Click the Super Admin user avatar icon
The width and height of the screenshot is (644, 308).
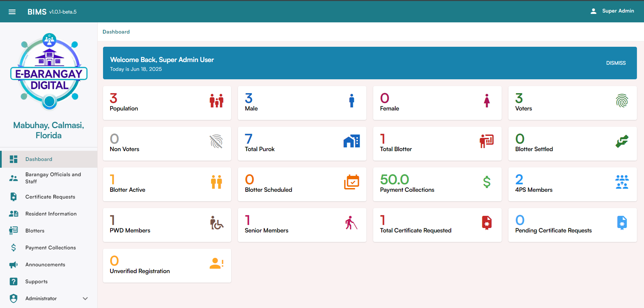pyautogui.click(x=593, y=11)
